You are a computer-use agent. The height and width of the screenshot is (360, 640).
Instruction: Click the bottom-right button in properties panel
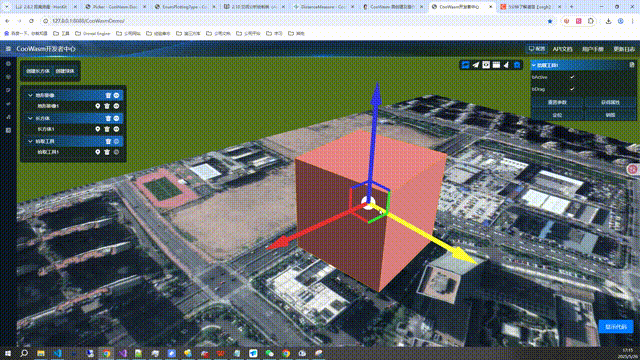(610, 115)
